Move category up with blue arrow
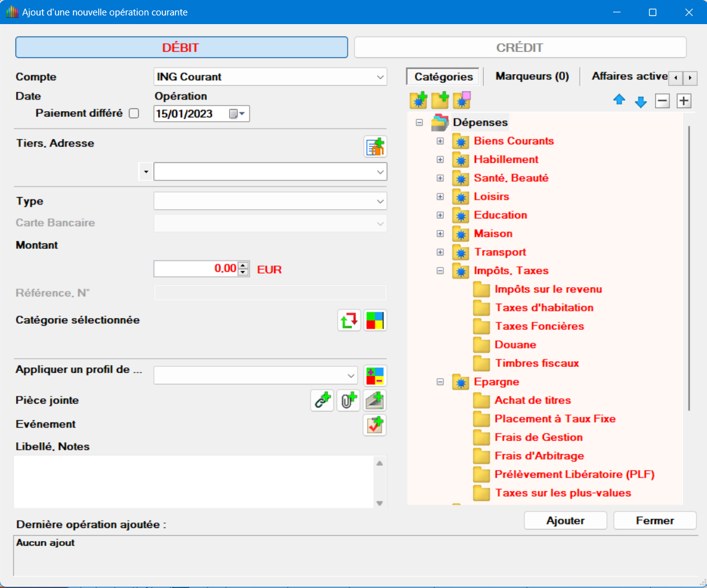This screenshot has height=588, width=707. (619, 101)
